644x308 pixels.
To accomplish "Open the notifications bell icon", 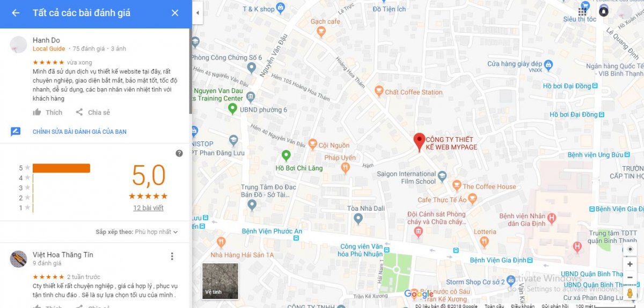I will [x=604, y=11].
